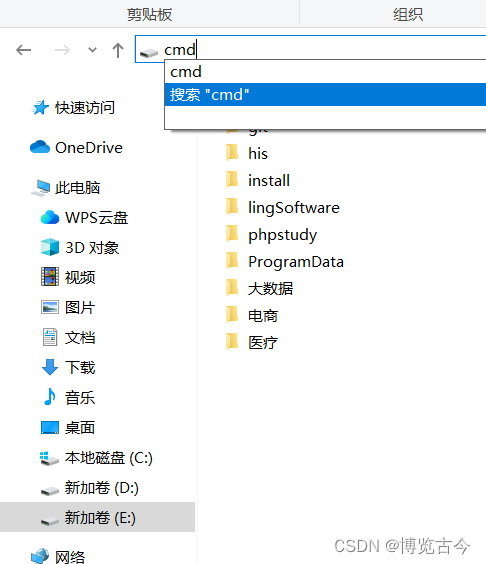
Task: Click the 图片 landscape icon
Action: click(50, 307)
